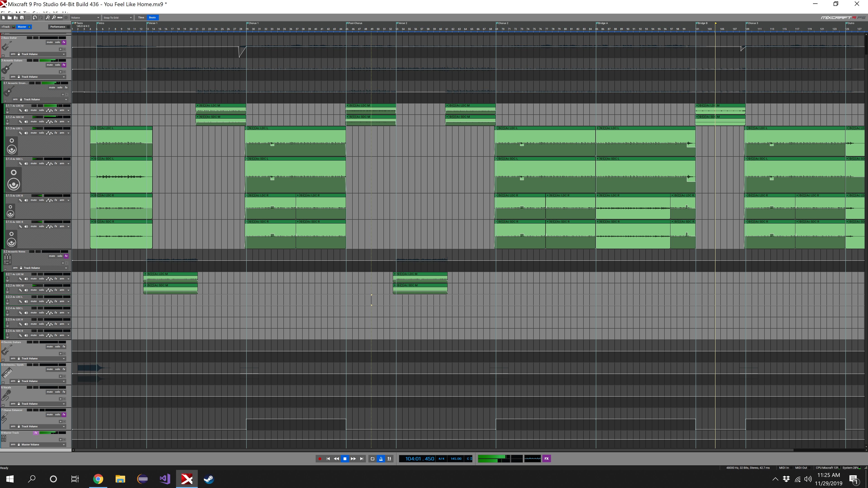The width and height of the screenshot is (868, 488).
Task: Open fx for Chorus Enhancer track
Action: click(x=64, y=414)
